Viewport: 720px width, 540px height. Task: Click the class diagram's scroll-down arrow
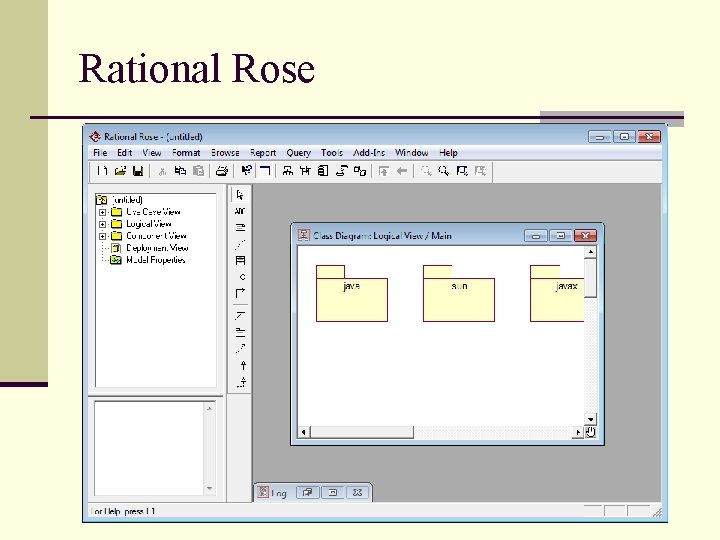click(x=591, y=419)
